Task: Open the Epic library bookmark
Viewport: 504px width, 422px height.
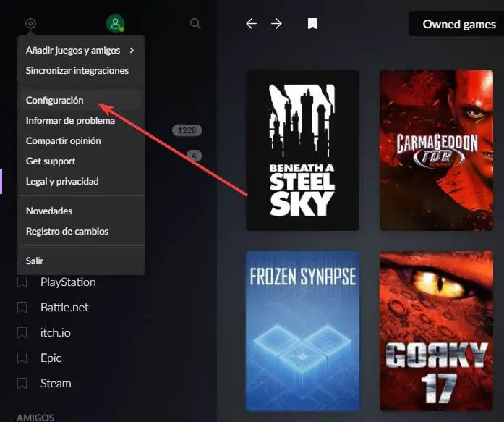Action: point(51,358)
